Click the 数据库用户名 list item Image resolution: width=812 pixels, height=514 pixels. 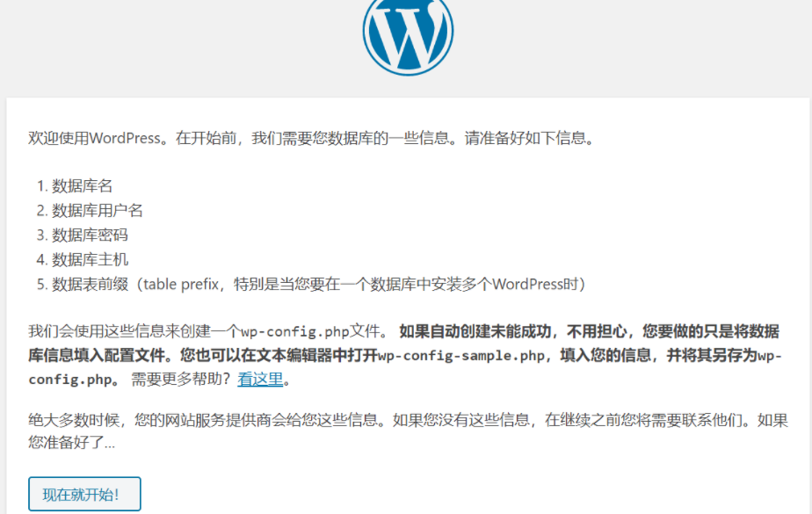click(97, 210)
